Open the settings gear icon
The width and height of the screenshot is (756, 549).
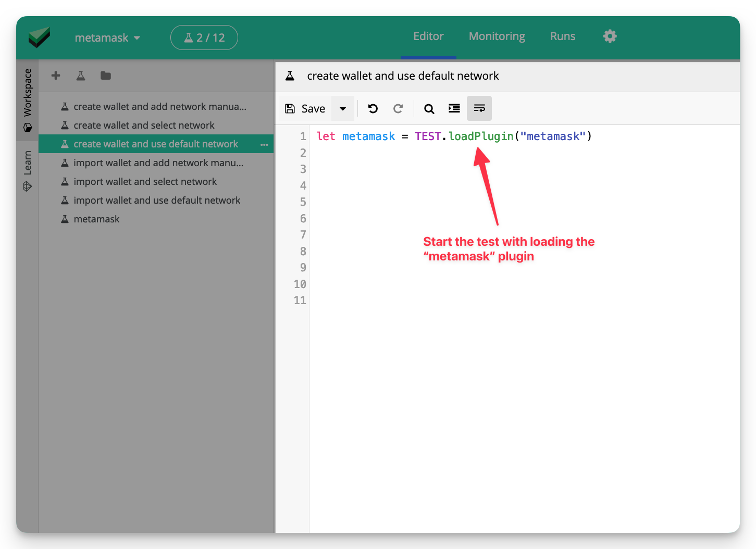point(610,36)
